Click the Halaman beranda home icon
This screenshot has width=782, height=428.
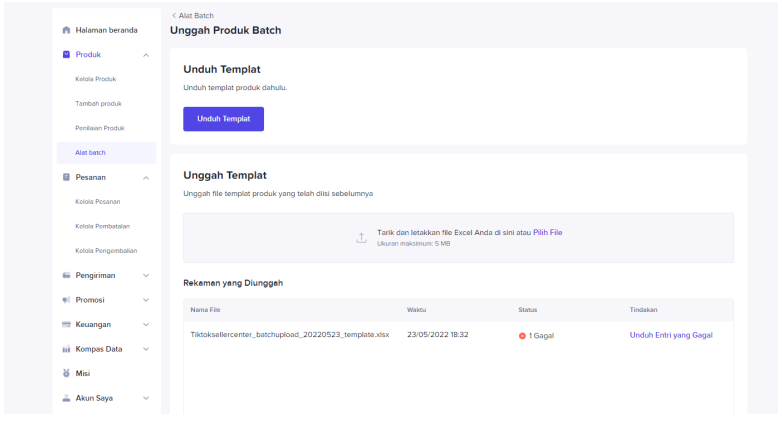pos(66,30)
